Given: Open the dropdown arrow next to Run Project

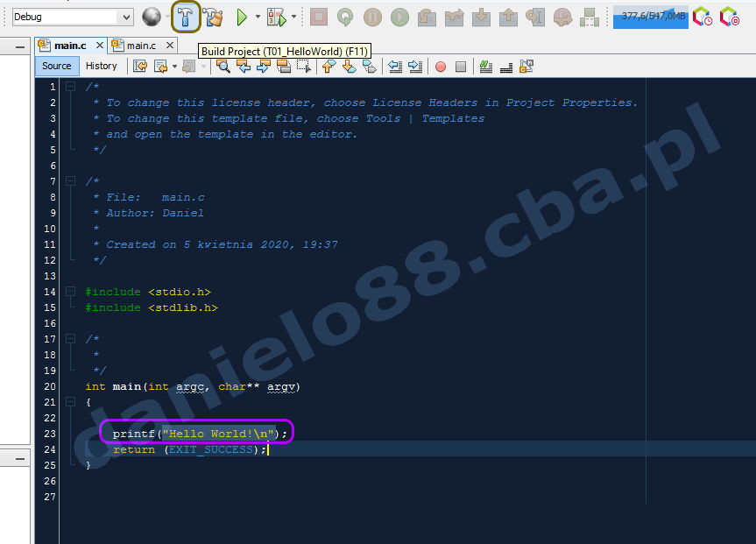Looking at the screenshot, I should pyautogui.click(x=258, y=17).
